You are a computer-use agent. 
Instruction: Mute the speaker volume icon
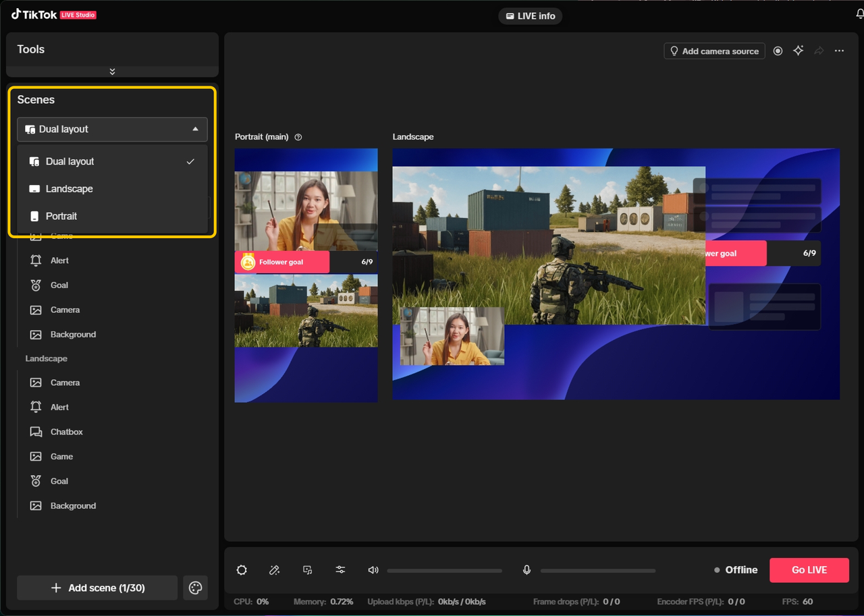click(x=373, y=570)
